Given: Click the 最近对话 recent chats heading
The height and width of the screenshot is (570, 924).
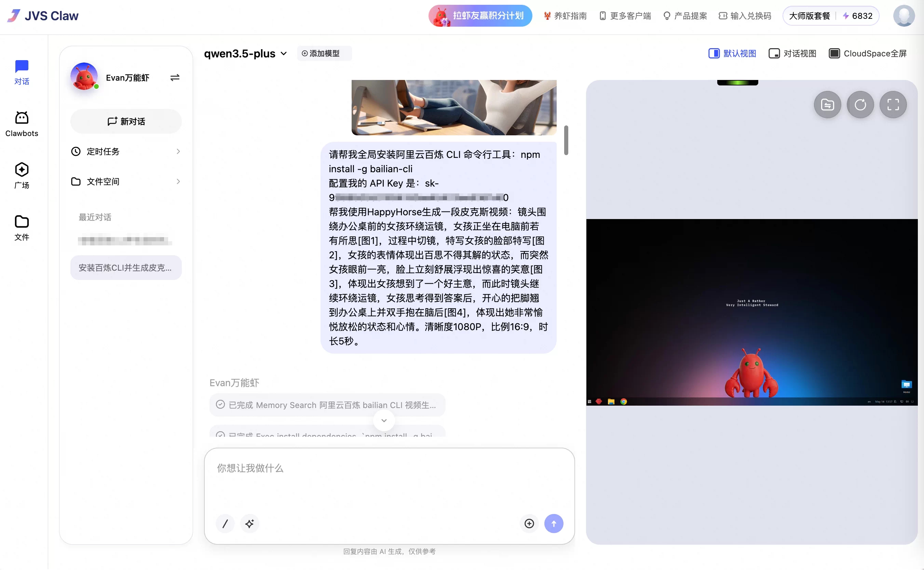Looking at the screenshot, I should [95, 218].
